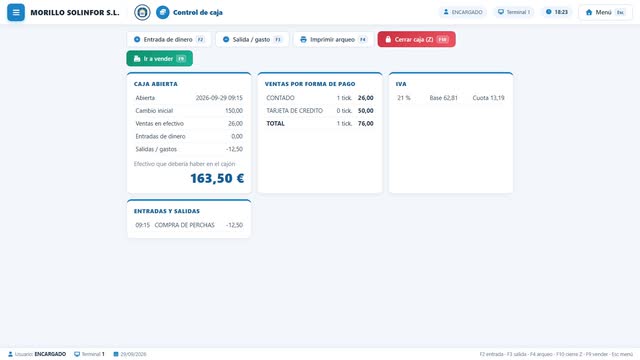The width and height of the screenshot is (640, 360).
Task: Click the 29/09/2026 date in status bar
Action: click(133, 354)
